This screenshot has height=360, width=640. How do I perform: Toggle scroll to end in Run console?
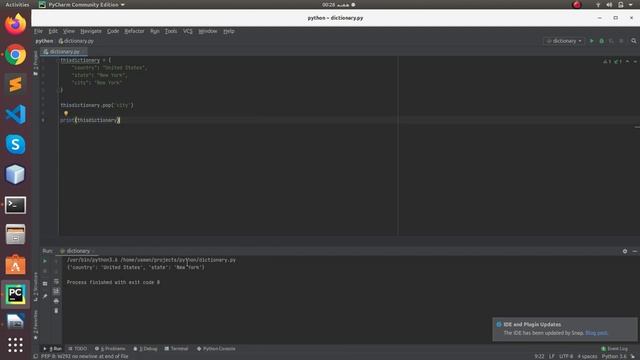point(56,291)
